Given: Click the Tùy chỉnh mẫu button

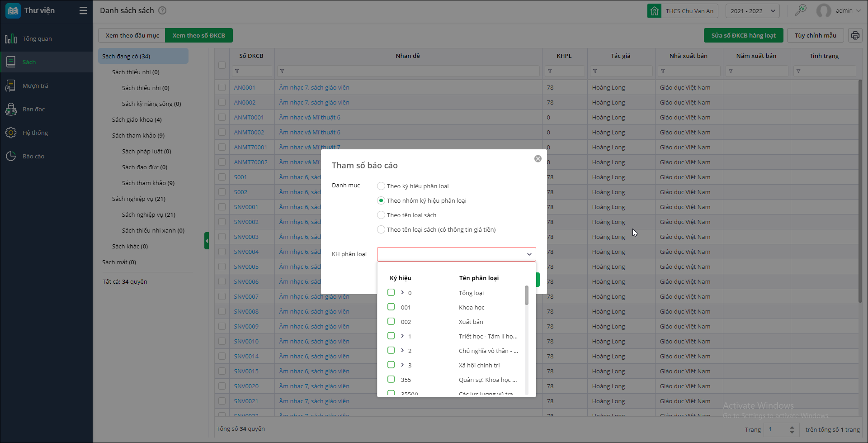Looking at the screenshot, I should pos(816,35).
